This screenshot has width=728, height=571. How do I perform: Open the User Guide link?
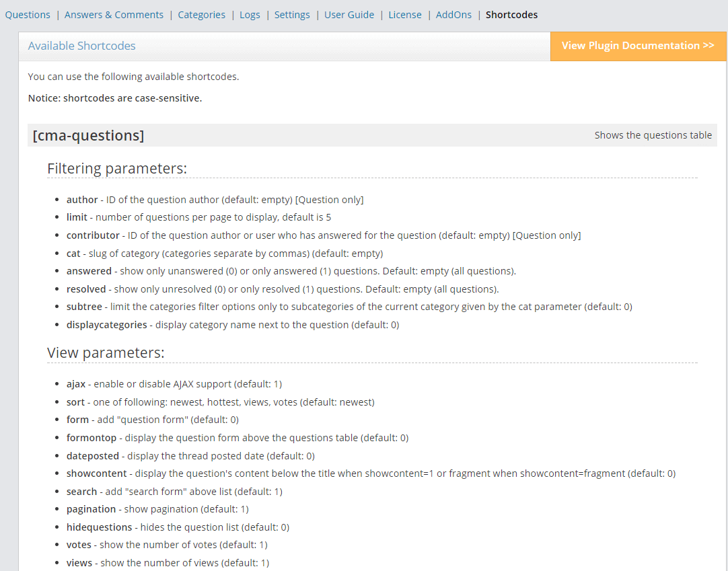pyautogui.click(x=349, y=14)
